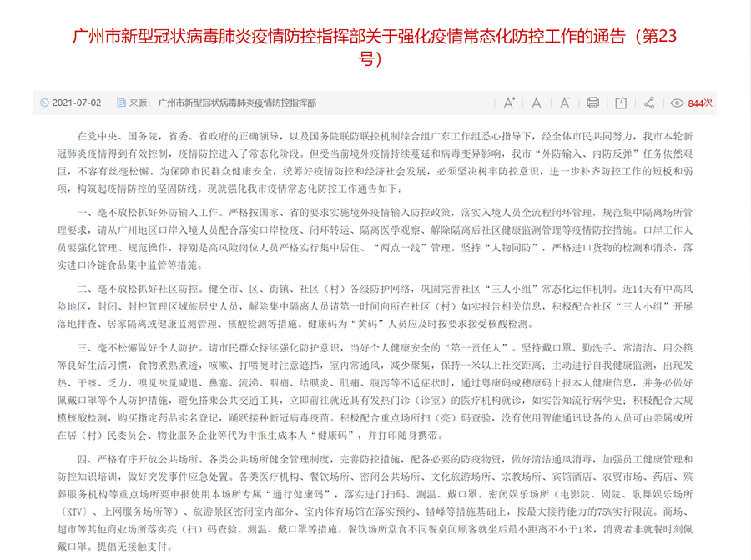Click the 844次 view count
This screenshot has height=560, width=751.
pos(700,103)
